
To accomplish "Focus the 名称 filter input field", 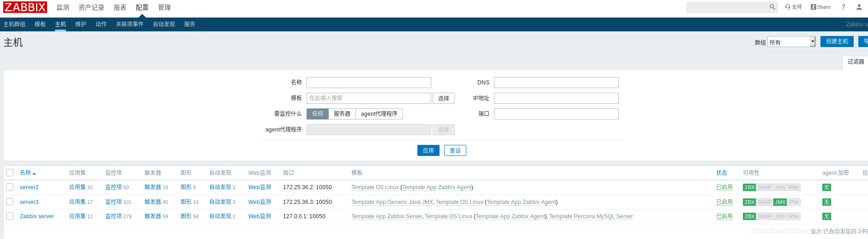I will 369,83.
